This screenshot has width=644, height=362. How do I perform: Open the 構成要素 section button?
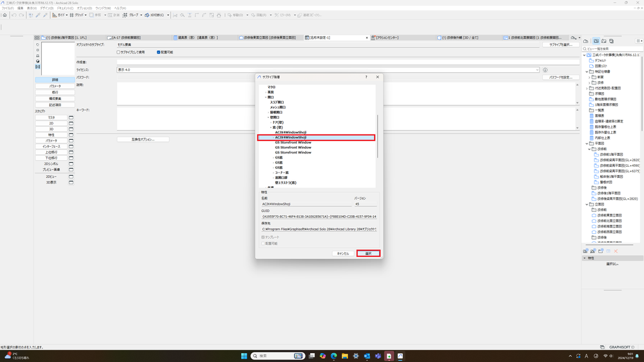click(55, 99)
